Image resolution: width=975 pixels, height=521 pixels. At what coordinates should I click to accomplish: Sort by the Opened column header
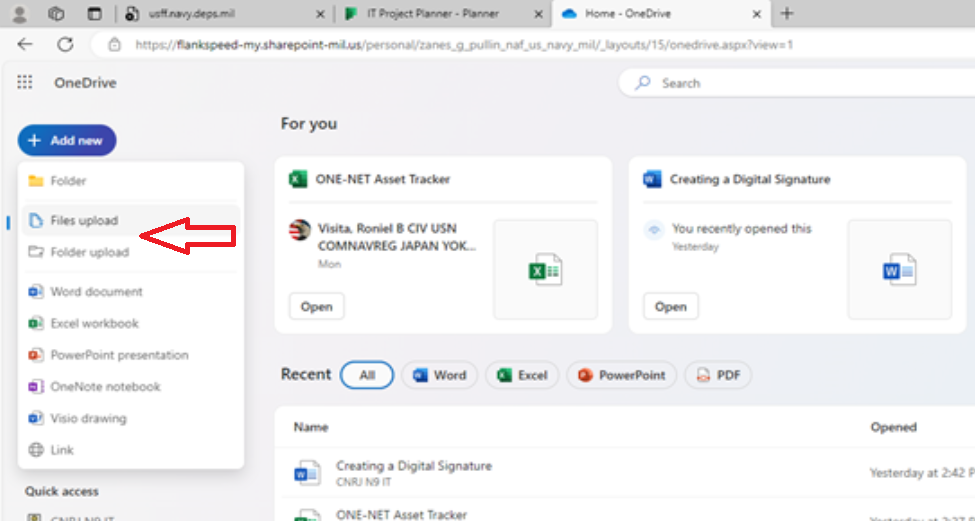pos(894,427)
